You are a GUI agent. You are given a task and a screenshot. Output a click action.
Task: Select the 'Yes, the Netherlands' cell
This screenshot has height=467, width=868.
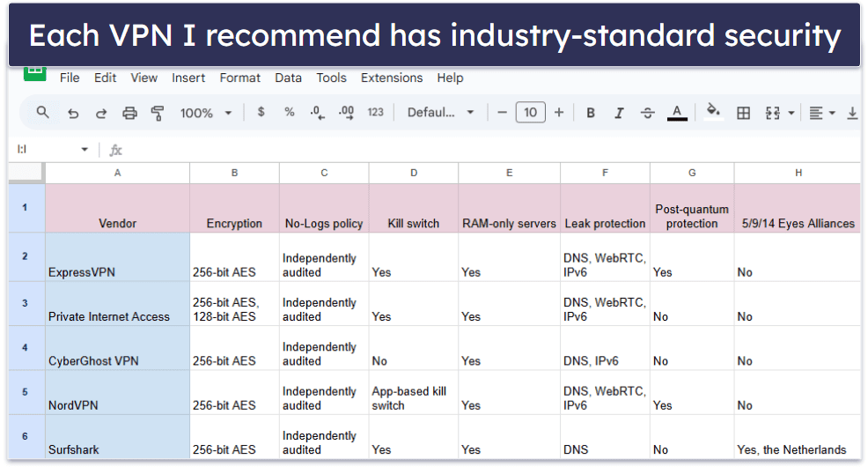pyautogui.click(x=798, y=436)
